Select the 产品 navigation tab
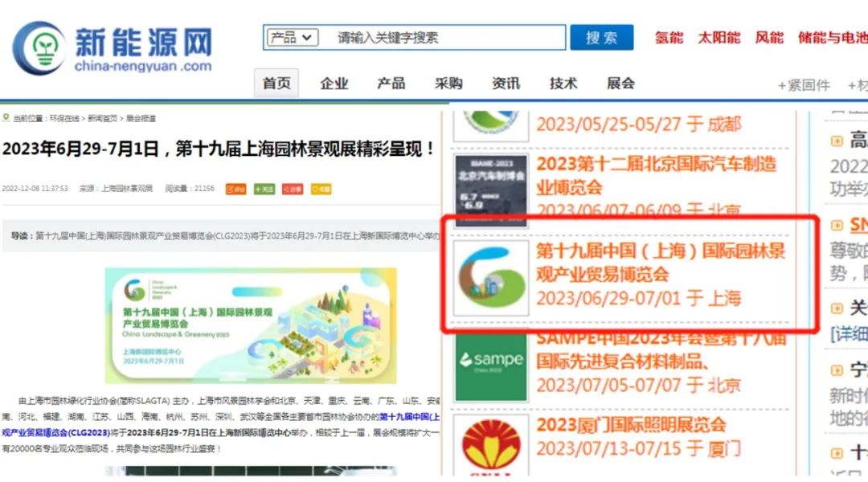This screenshot has width=868, height=482. click(391, 84)
